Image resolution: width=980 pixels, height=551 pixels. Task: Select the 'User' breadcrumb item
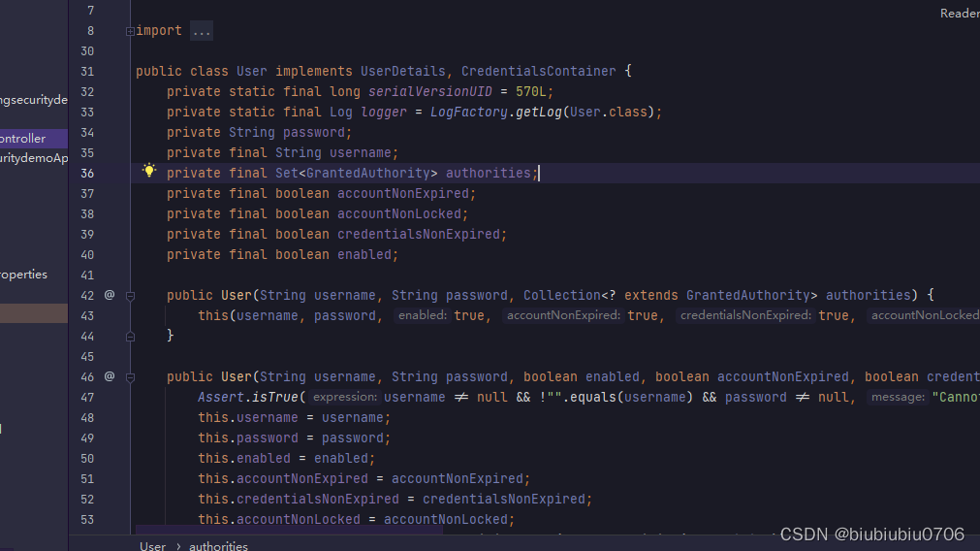tap(152, 546)
